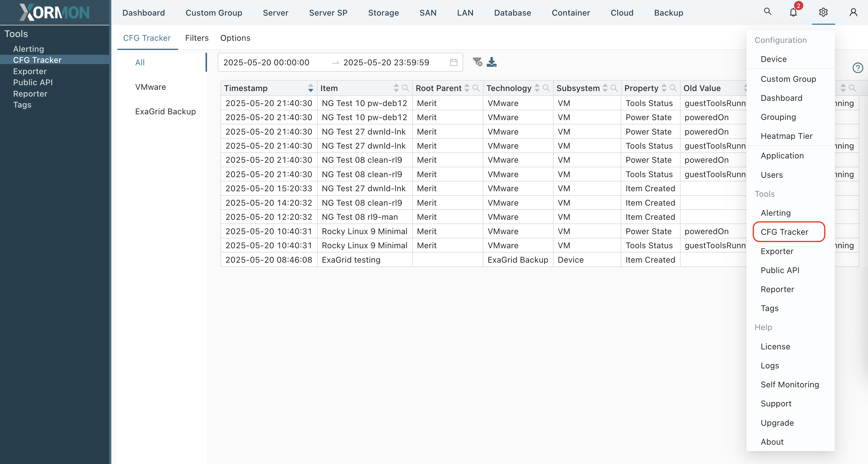Screen dimensions: 868x464
Task: Click the XorMon logo
Action: tap(55, 13)
